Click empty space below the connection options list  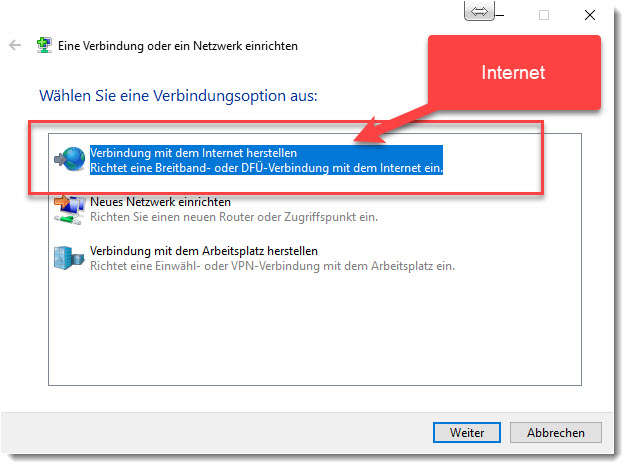click(314, 330)
